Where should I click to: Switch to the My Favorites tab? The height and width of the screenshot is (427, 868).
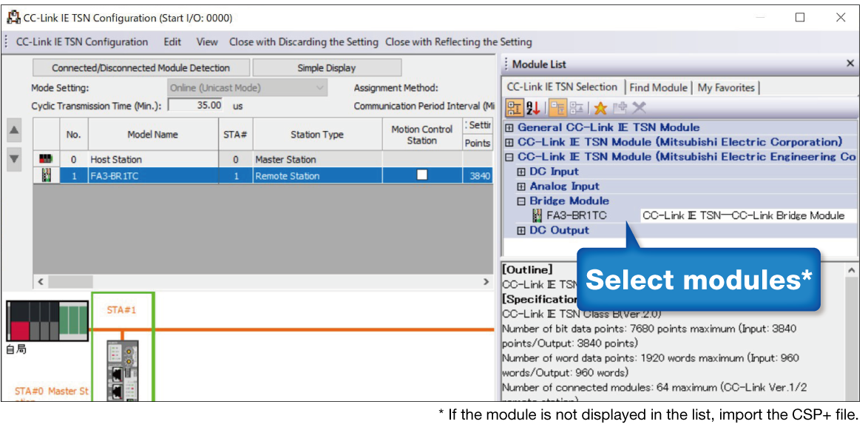(x=726, y=87)
